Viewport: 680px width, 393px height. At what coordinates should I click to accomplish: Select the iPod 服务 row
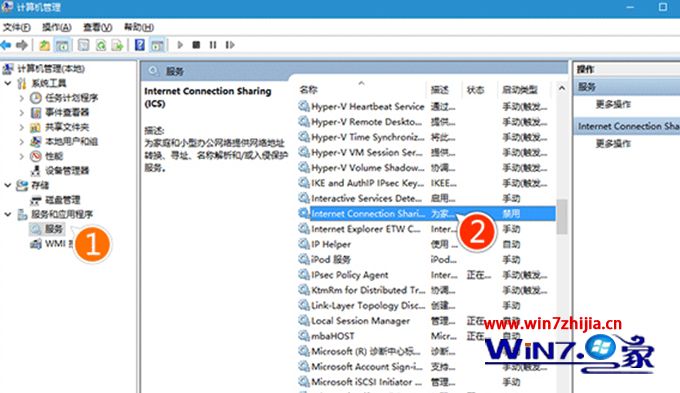[x=426, y=259]
